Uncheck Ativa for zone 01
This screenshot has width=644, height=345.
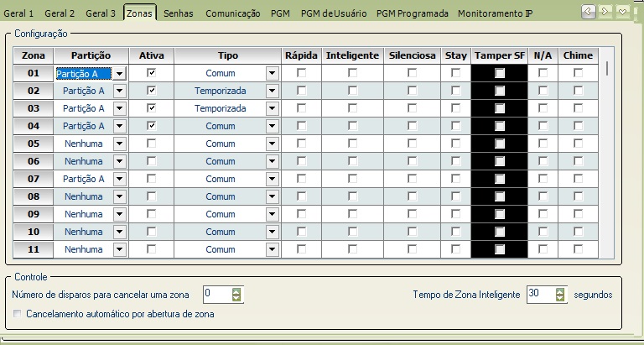[152, 73]
